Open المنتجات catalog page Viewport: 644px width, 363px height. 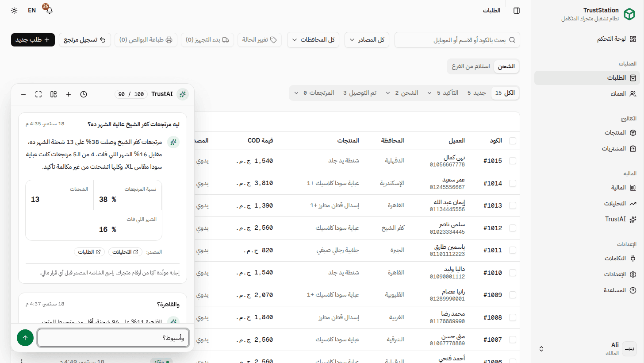click(587, 132)
